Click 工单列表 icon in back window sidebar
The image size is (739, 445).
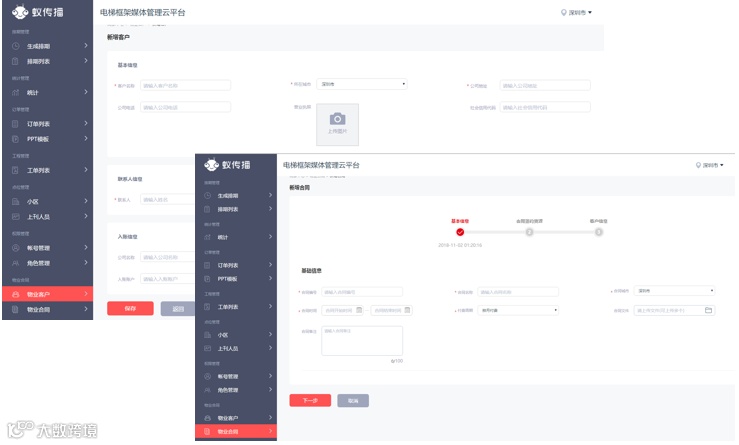(x=16, y=170)
